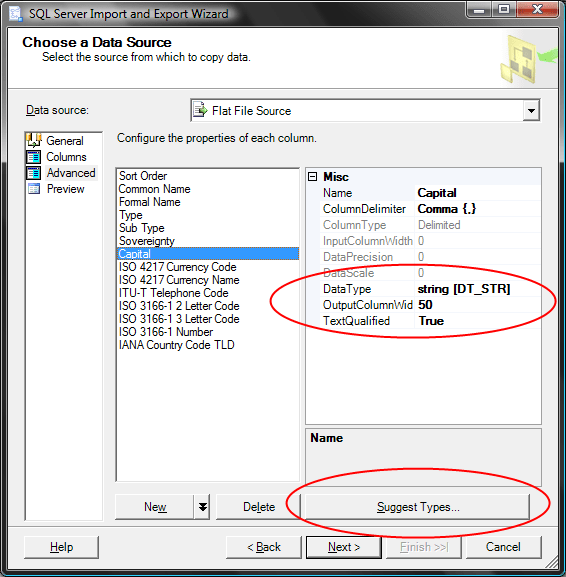The height and width of the screenshot is (577, 566).
Task: Edit the OutputColumnWidth value 50
Action: pos(478,305)
